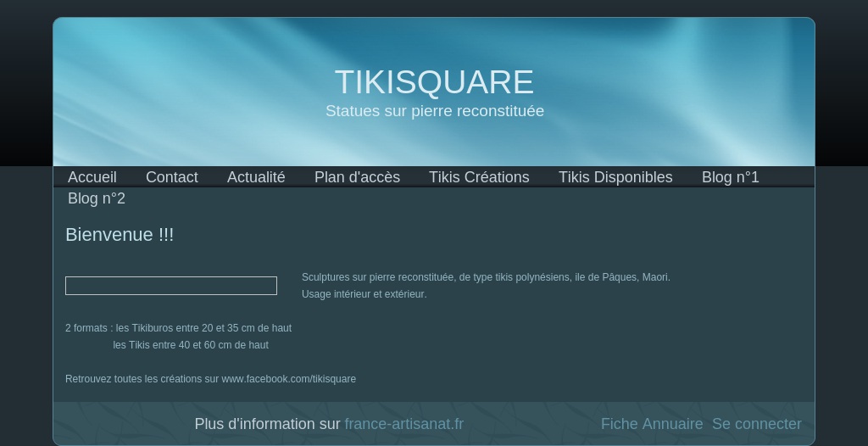This screenshot has height=446, width=868.
Task: Open Blog n°1 in navigation
Action: pyautogui.click(x=730, y=177)
